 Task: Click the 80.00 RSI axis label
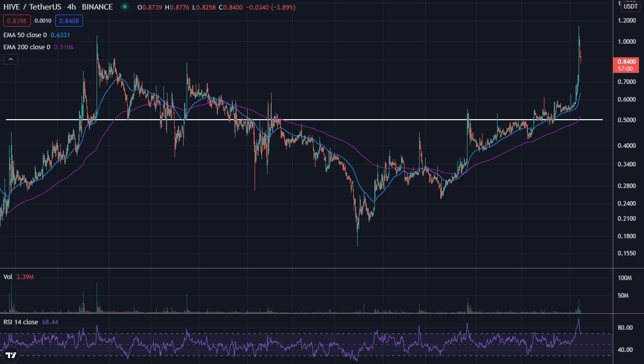click(x=625, y=328)
